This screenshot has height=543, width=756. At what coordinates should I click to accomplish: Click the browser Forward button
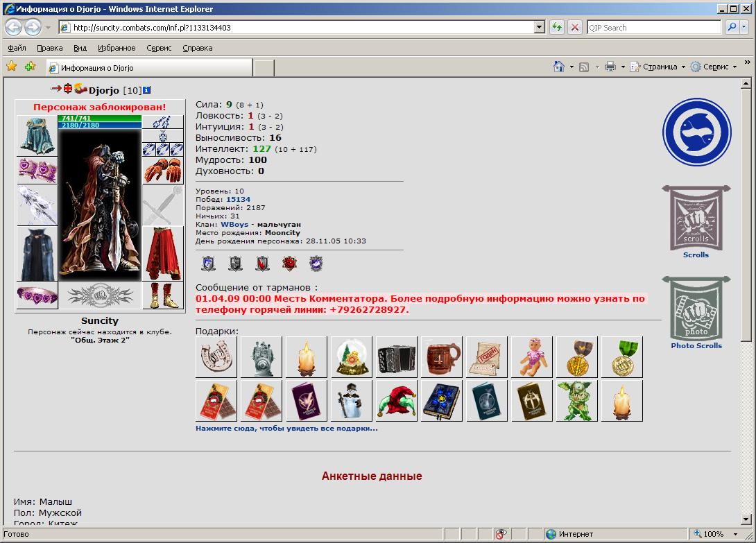click(33, 28)
